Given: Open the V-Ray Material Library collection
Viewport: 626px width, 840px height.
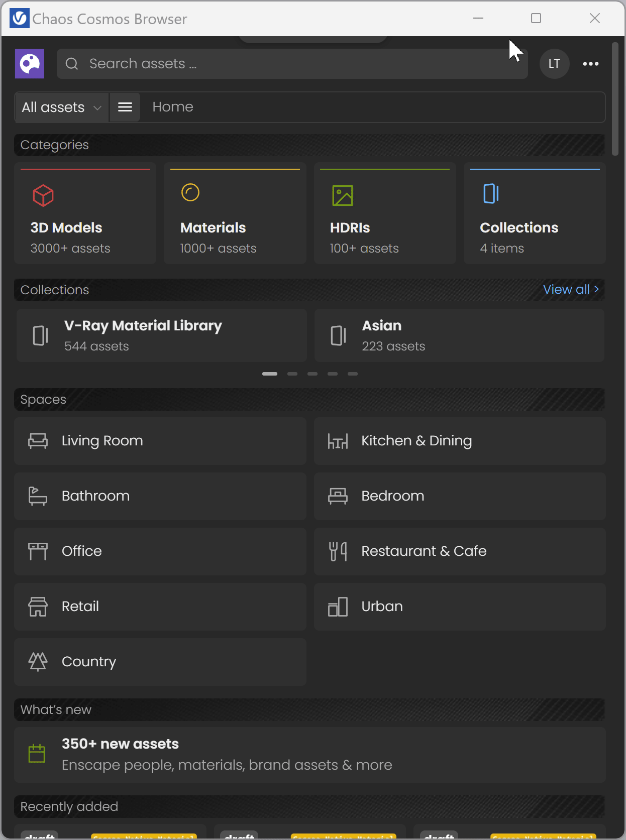Looking at the screenshot, I should click(x=161, y=335).
